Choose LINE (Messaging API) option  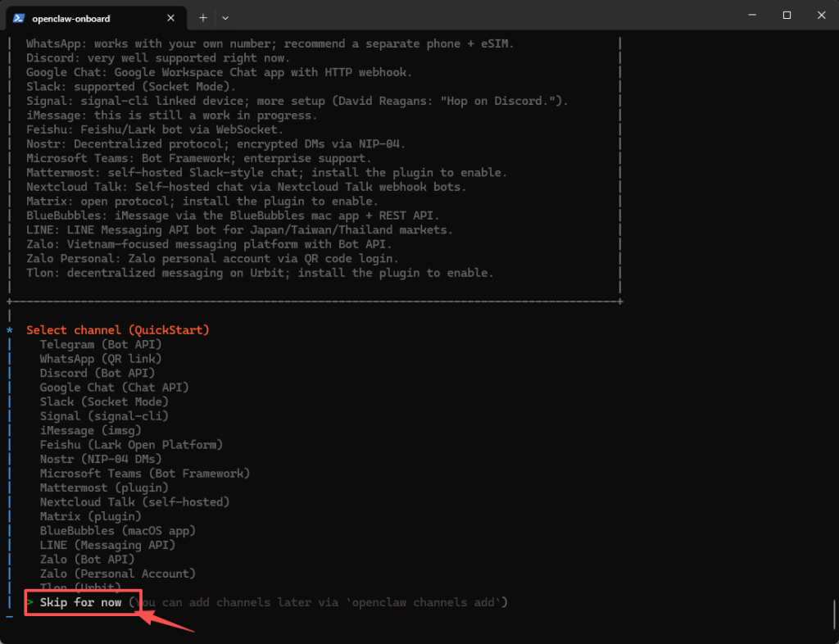(x=107, y=545)
